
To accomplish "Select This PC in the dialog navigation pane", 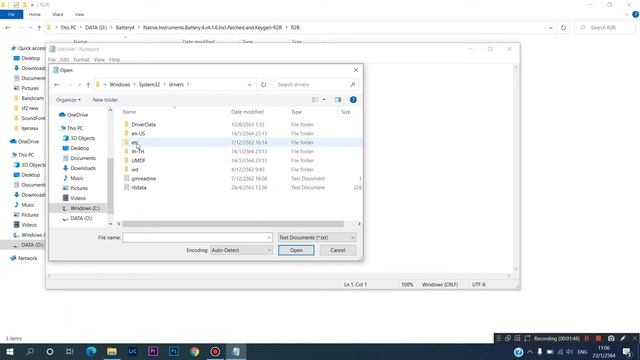I will coord(72,128).
